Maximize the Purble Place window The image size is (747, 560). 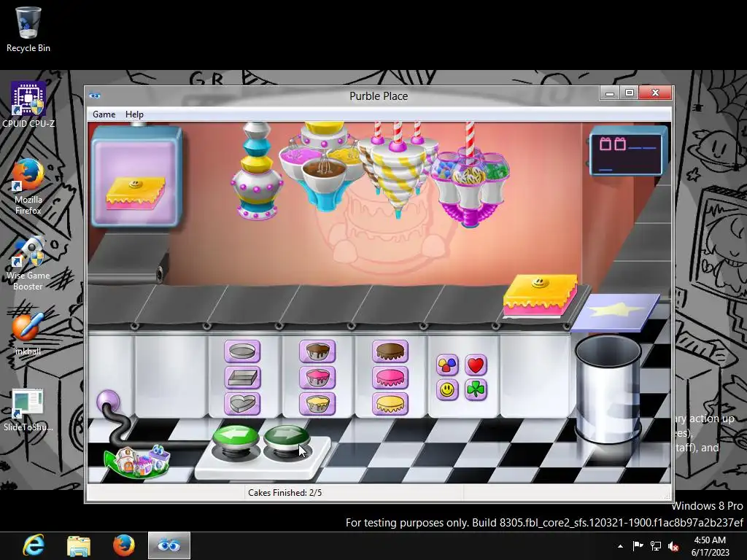[629, 93]
